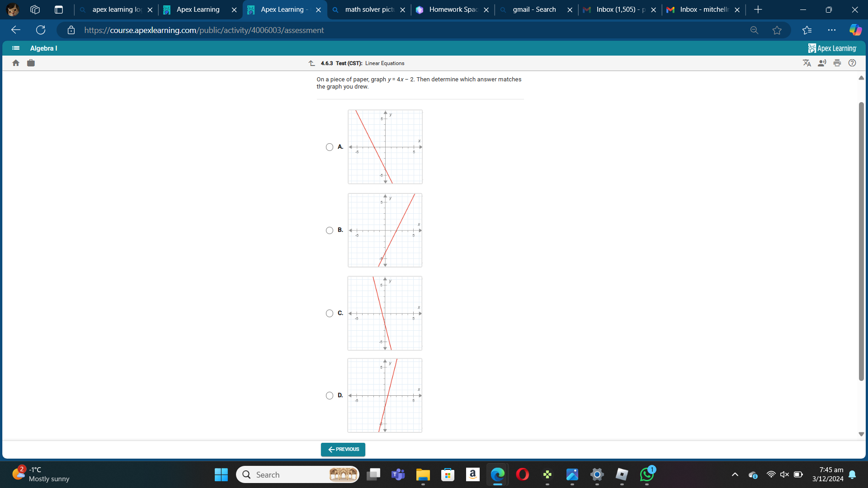Click the zoom/search icon in address bar
This screenshot has width=868, height=488.
click(754, 30)
